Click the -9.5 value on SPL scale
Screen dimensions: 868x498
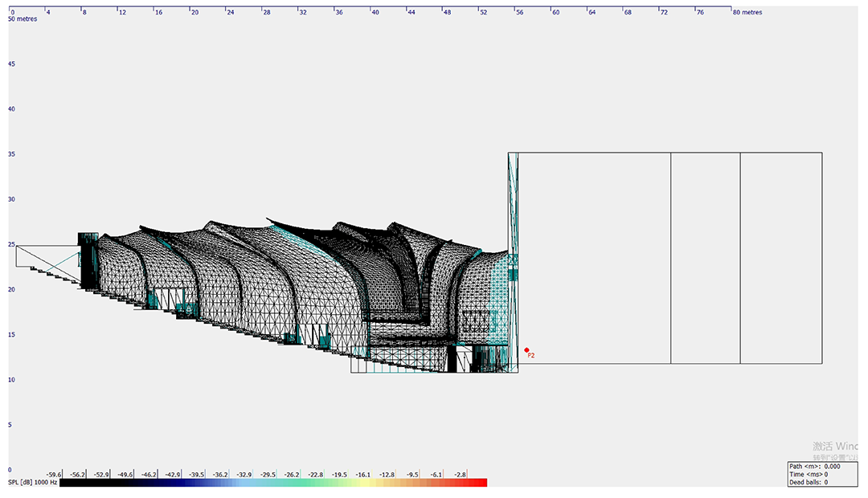coord(411,475)
